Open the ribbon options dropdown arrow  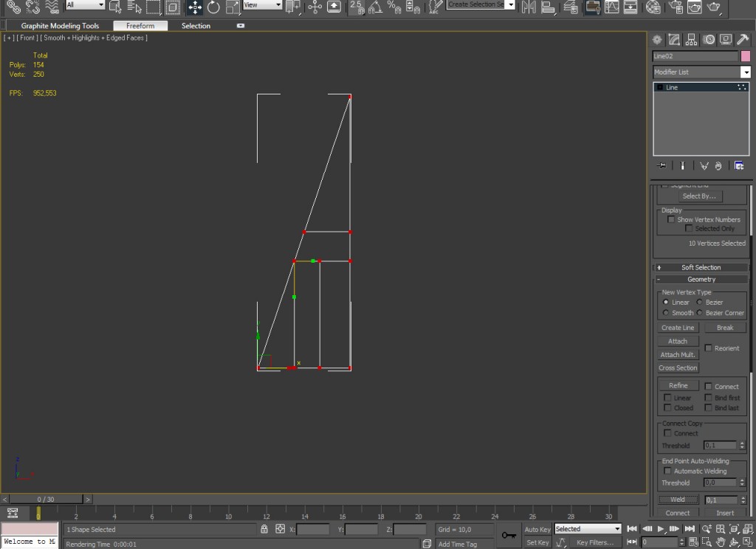(x=241, y=26)
